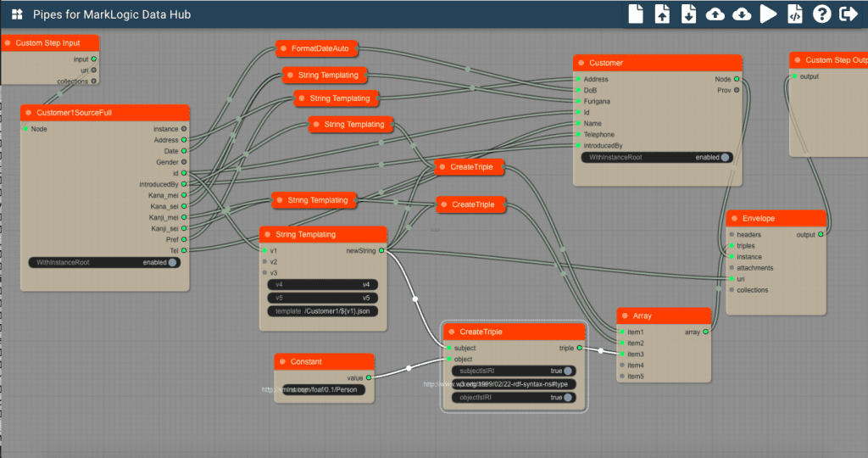Click the newString output port

click(381, 250)
